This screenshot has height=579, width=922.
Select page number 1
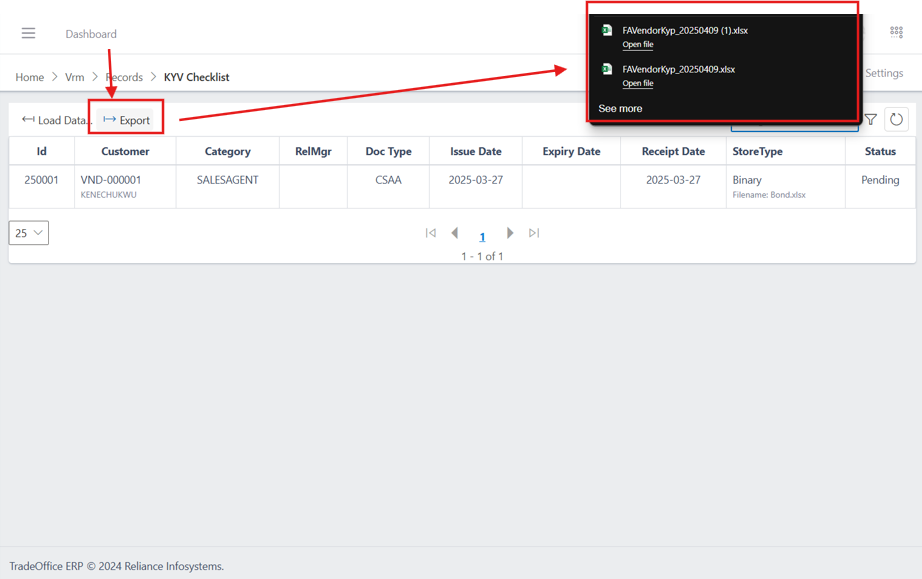click(x=482, y=237)
